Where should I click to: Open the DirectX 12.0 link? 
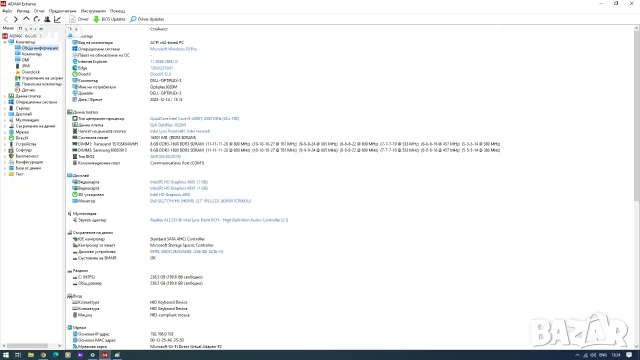tap(160, 74)
